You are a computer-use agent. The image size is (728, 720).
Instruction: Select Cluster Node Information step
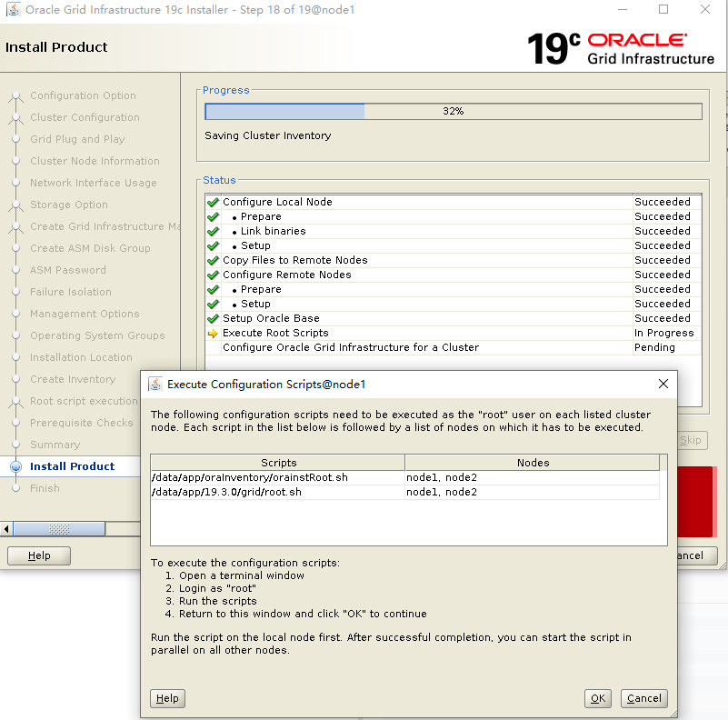[95, 161]
